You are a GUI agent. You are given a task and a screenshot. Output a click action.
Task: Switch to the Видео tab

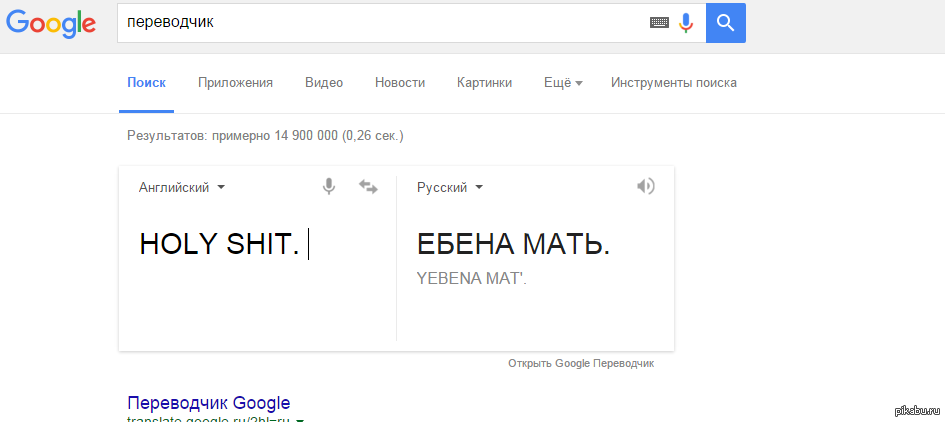coord(324,83)
